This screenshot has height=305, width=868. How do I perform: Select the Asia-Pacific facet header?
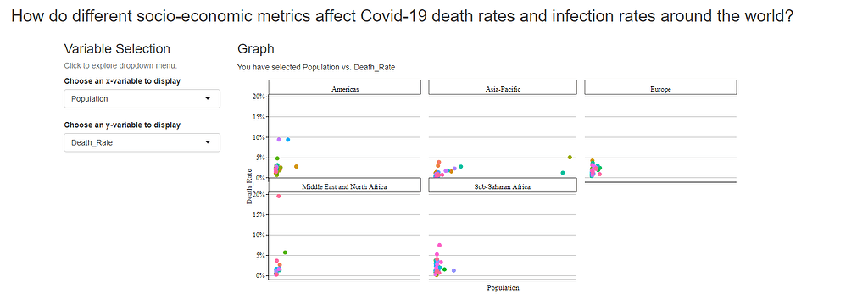click(503, 87)
